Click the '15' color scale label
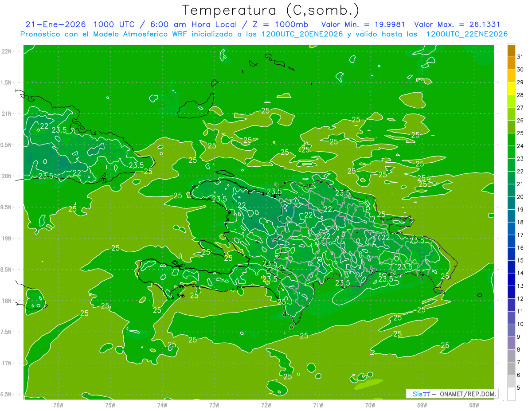 pyautogui.click(x=520, y=261)
